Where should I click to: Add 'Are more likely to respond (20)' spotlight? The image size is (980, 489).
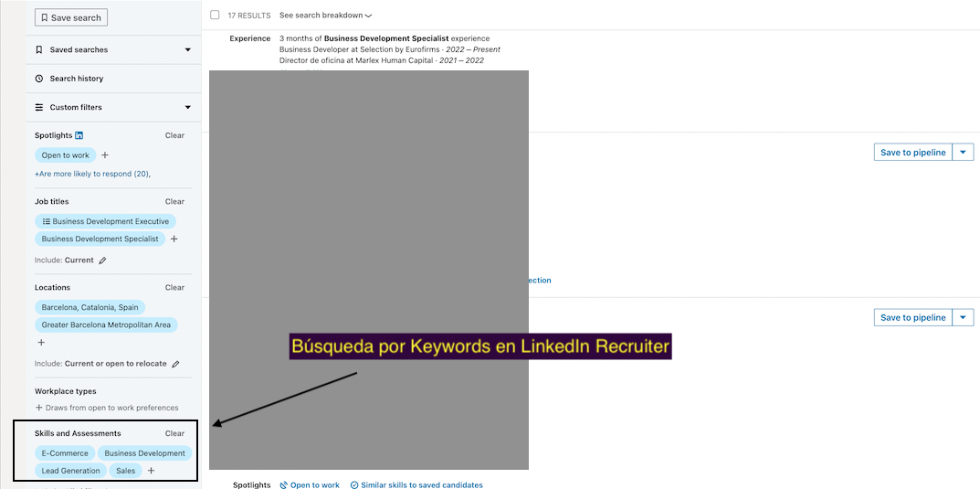[92, 174]
